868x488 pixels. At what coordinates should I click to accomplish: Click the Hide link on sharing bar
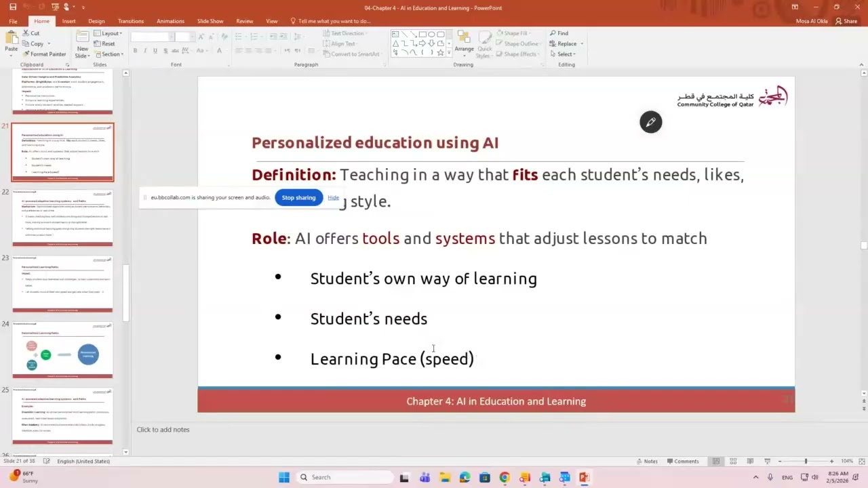pos(333,197)
